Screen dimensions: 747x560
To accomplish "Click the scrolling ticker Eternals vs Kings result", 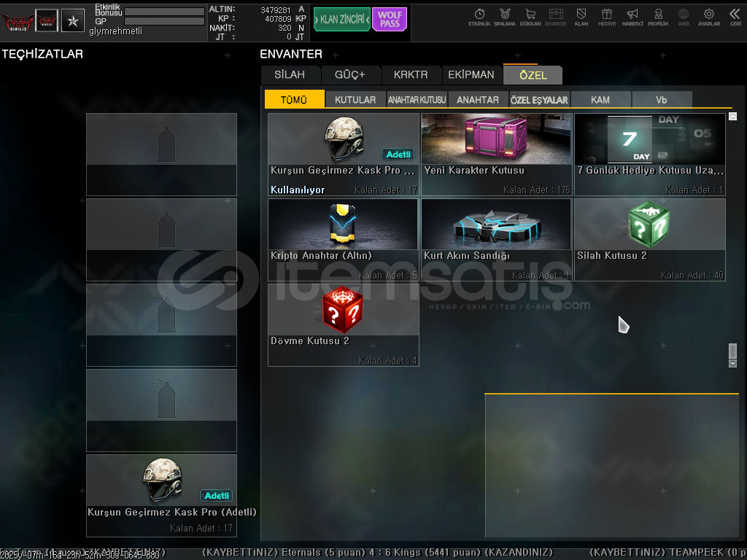I will [x=377, y=553].
